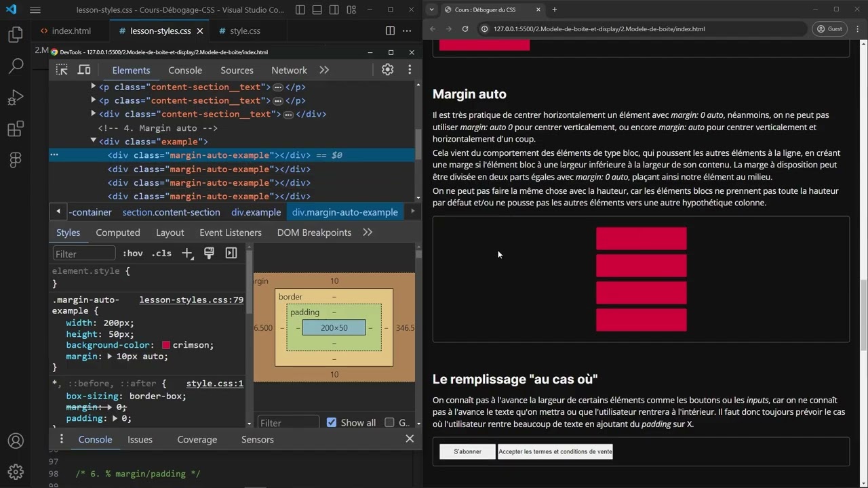
Task: Open the Guest profile button in browser
Action: click(x=830, y=29)
